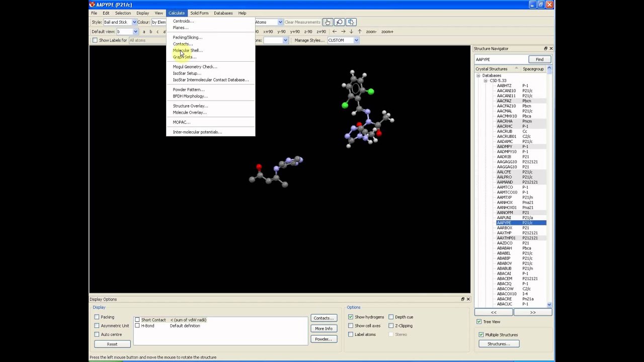The height and width of the screenshot is (362, 644).
Task: Toggle the Multiple Structures checkbox
Action: 481,335
